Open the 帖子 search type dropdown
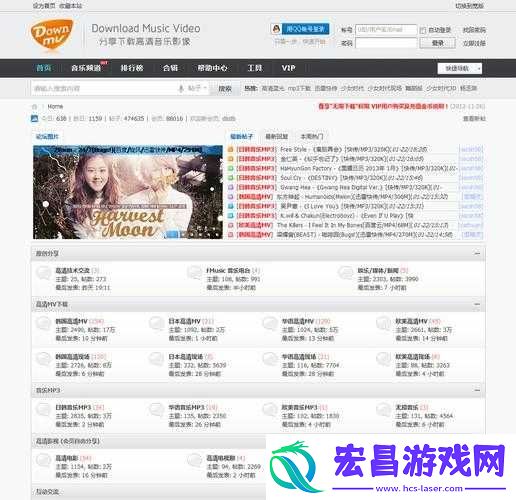516x500 pixels. click(x=197, y=88)
